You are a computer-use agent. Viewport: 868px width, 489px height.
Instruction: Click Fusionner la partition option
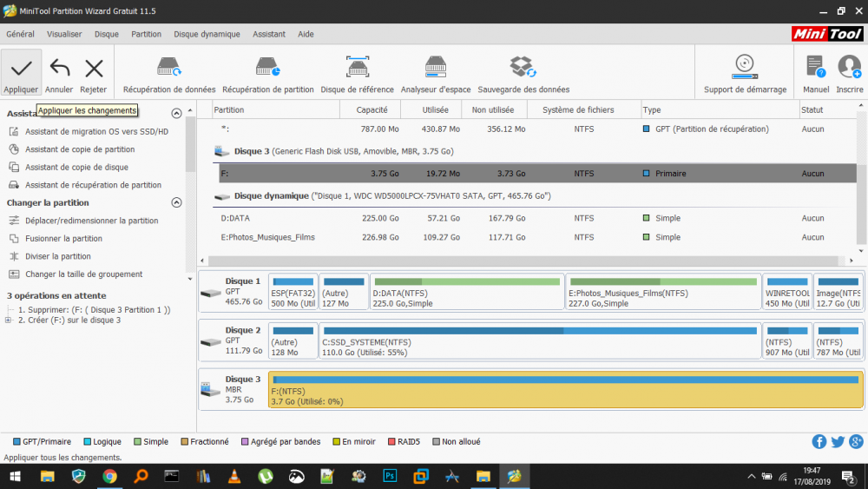(63, 238)
